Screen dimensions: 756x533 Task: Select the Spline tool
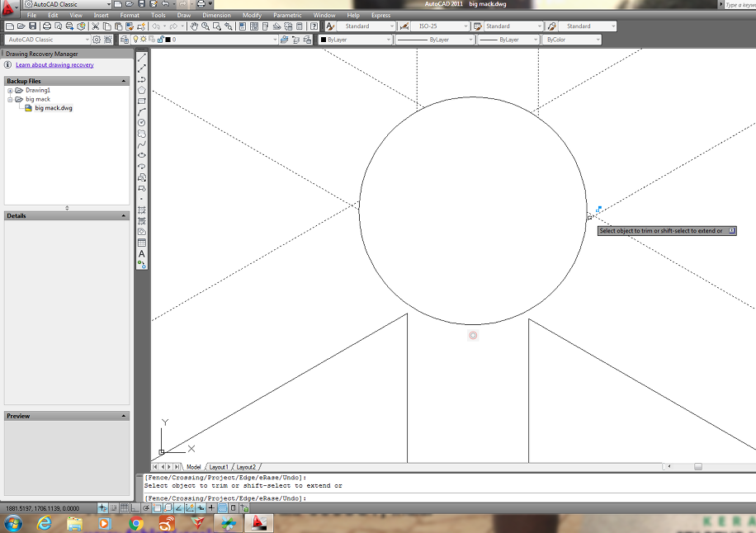point(142,144)
